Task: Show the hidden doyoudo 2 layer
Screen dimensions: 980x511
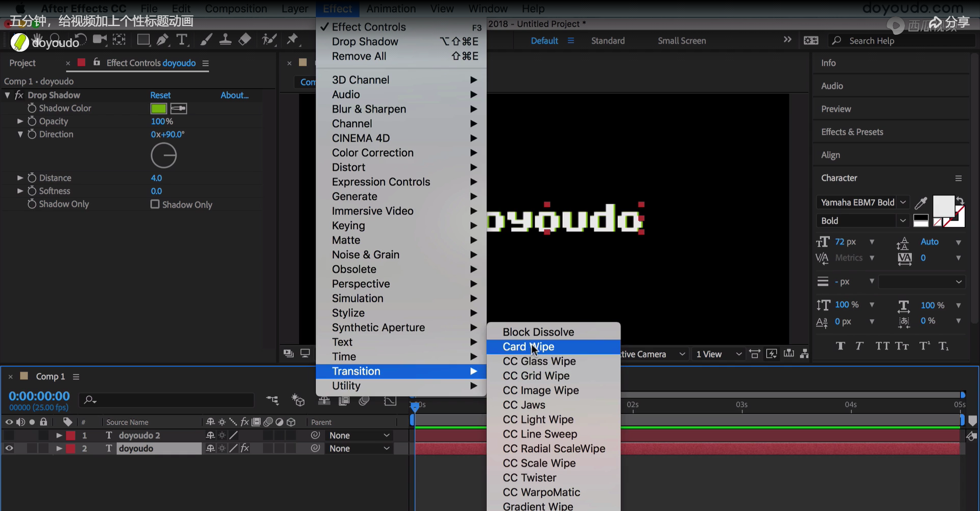Action: (x=9, y=435)
